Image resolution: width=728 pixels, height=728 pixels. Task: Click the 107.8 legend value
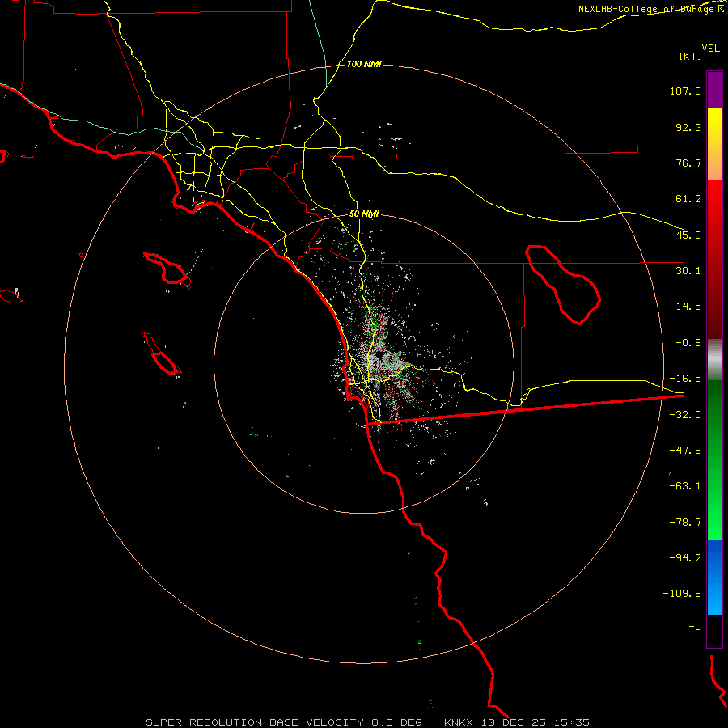[685, 91]
